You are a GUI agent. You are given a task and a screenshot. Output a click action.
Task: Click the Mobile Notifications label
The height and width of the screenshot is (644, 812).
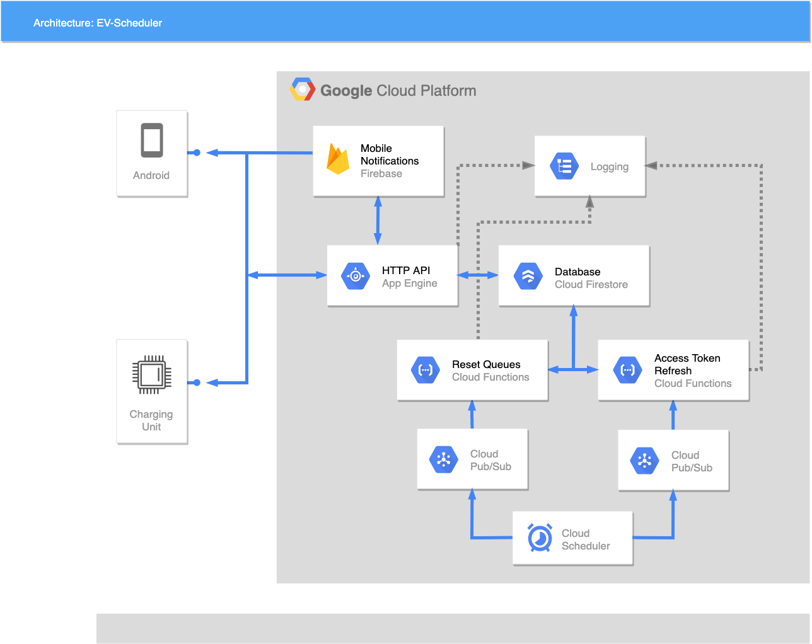click(389, 154)
